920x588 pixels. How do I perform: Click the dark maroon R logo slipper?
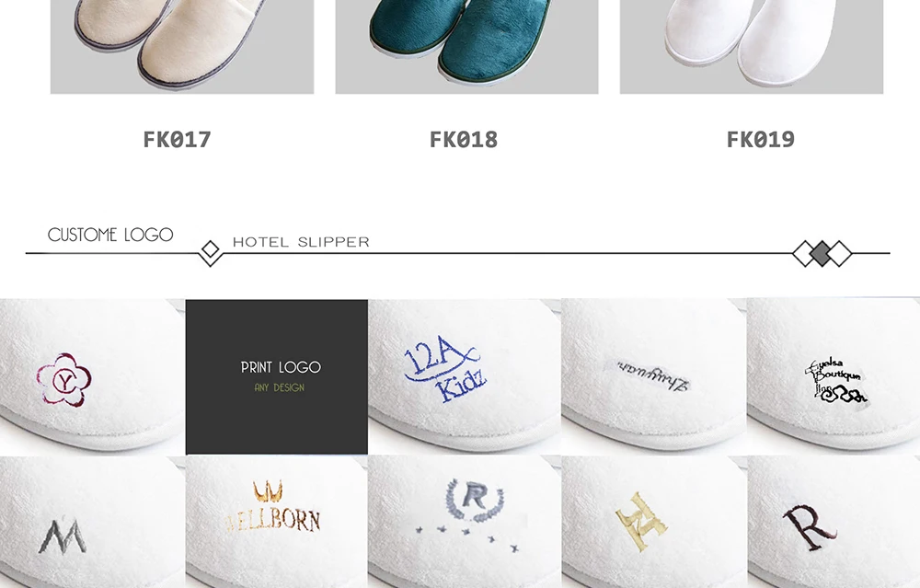[x=834, y=523]
